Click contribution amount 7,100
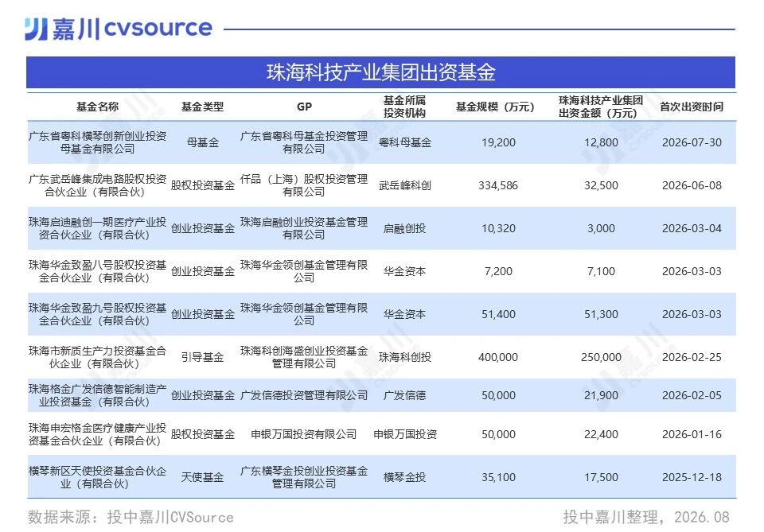This screenshot has height=532, width=764. pos(602,271)
